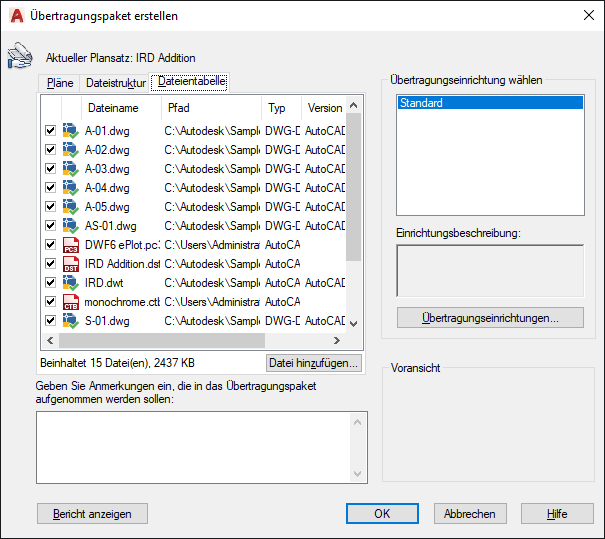
Task: Click the sheet set icon beside Aktueller Plansatz
Action: tap(20, 56)
